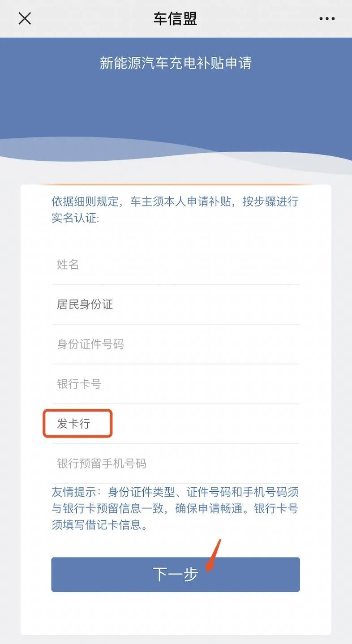
Task: Click the orange line atop the form card
Action: [x=176, y=185]
